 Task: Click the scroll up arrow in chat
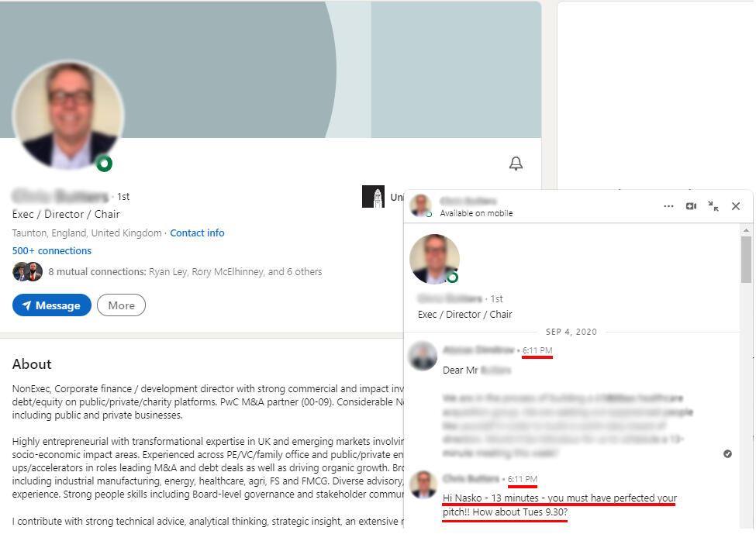(x=746, y=230)
